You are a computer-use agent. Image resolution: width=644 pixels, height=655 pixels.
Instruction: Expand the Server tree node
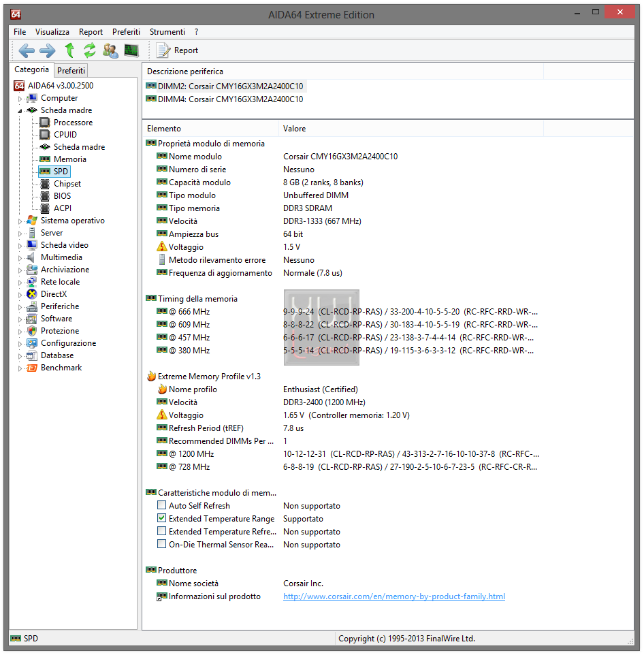pyautogui.click(x=20, y=234)
